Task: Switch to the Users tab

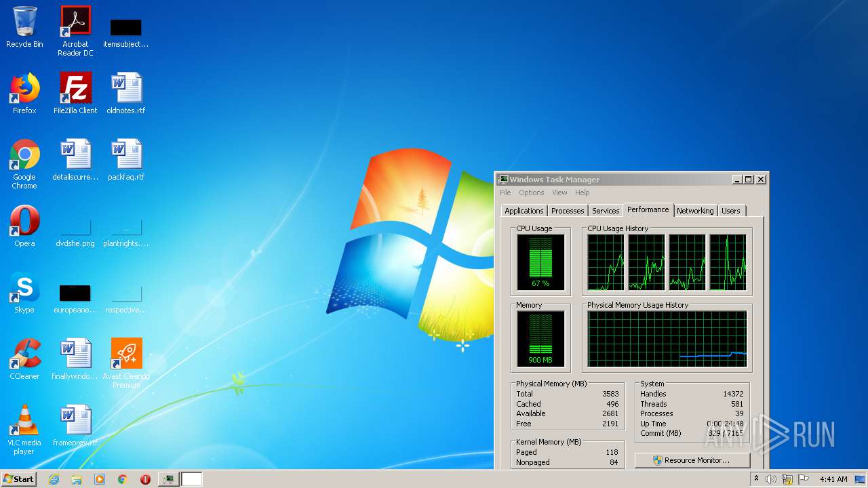Action: click(x=731, y=211)
